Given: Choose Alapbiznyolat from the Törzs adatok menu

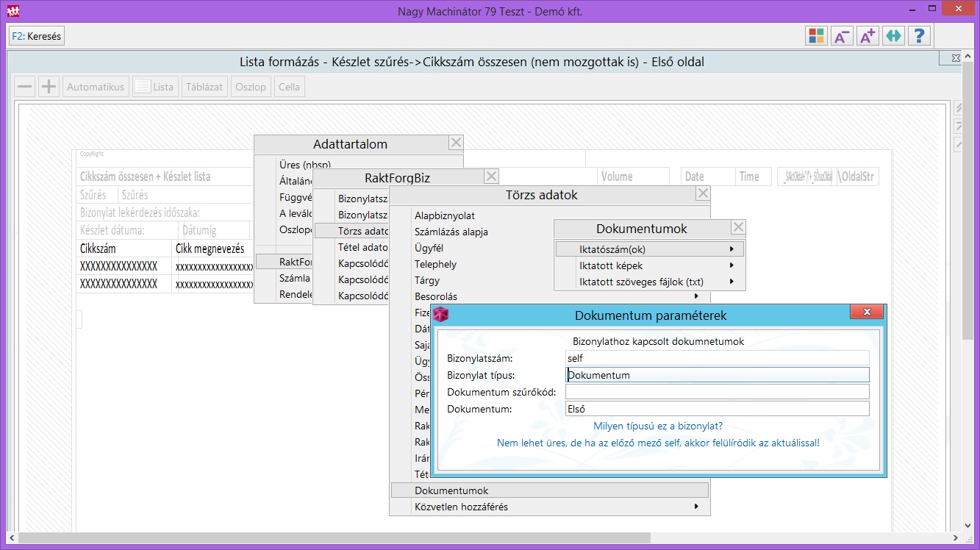Looking at the screenshot, I should 445,215.
